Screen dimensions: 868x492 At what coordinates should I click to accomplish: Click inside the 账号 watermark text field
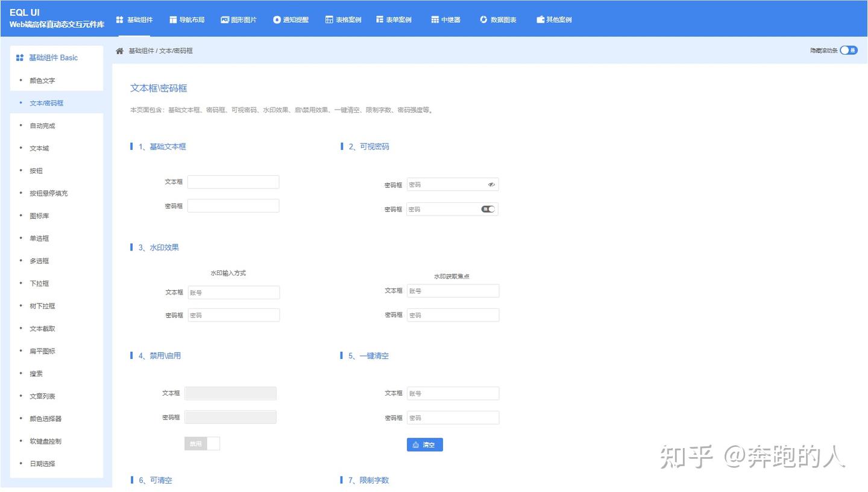(234, 292)
